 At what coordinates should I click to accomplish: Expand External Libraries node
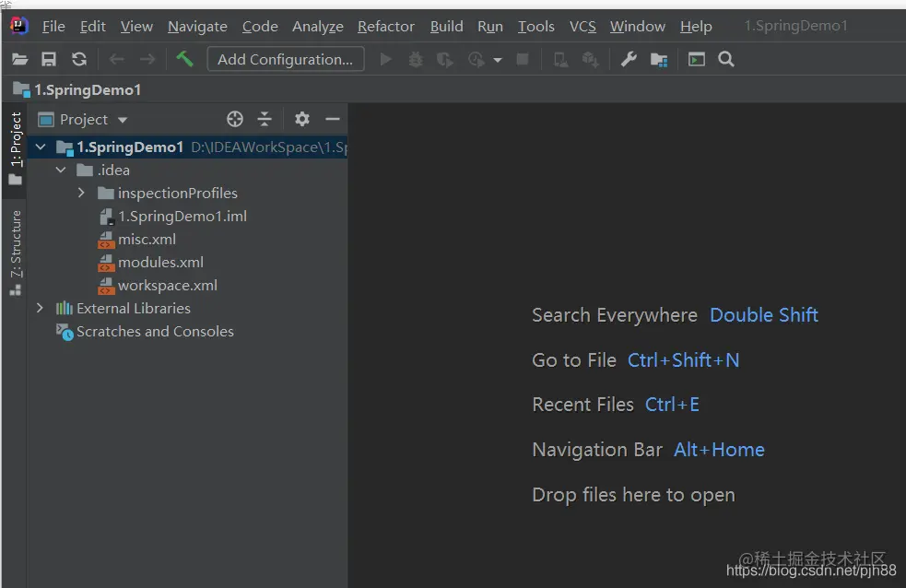tap(40, 308)
